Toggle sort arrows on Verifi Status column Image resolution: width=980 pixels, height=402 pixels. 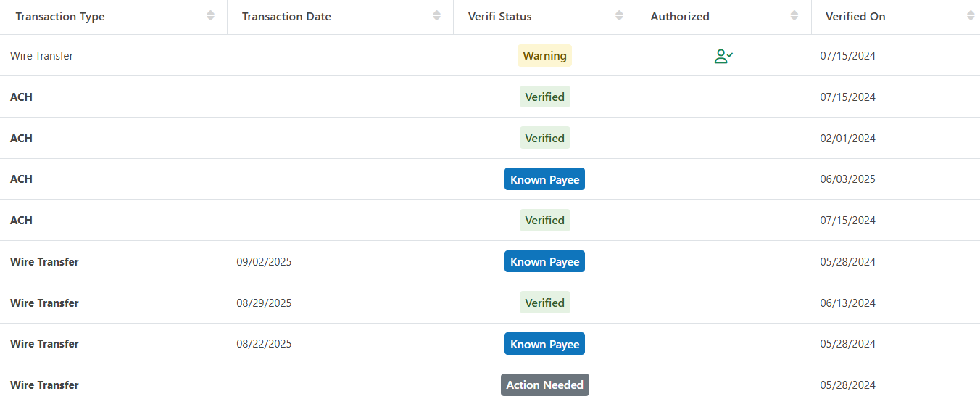point(619,16)
